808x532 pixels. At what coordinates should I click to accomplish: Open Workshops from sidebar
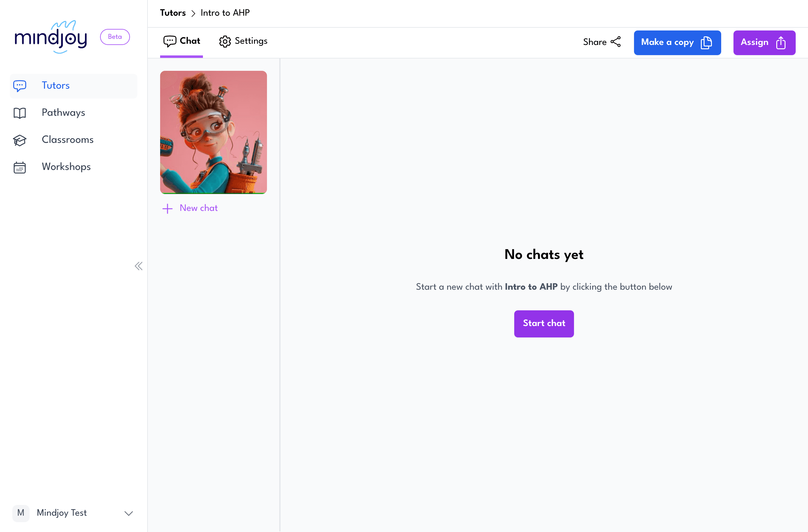(73, 167)
